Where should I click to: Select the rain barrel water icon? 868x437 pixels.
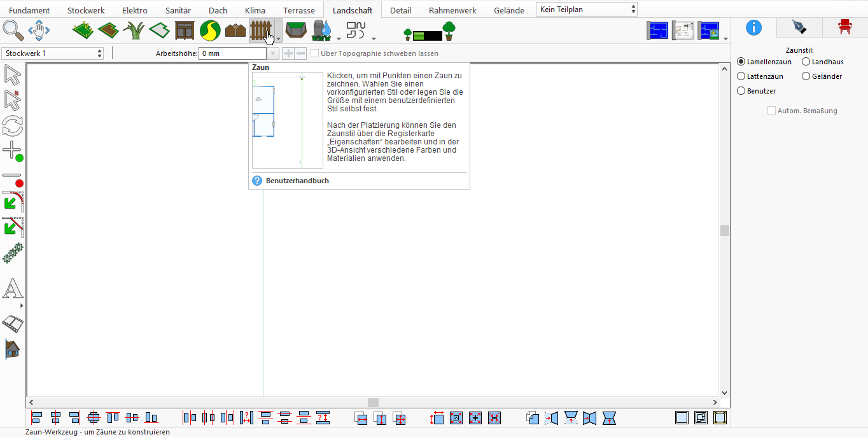(x=323, y=30)
